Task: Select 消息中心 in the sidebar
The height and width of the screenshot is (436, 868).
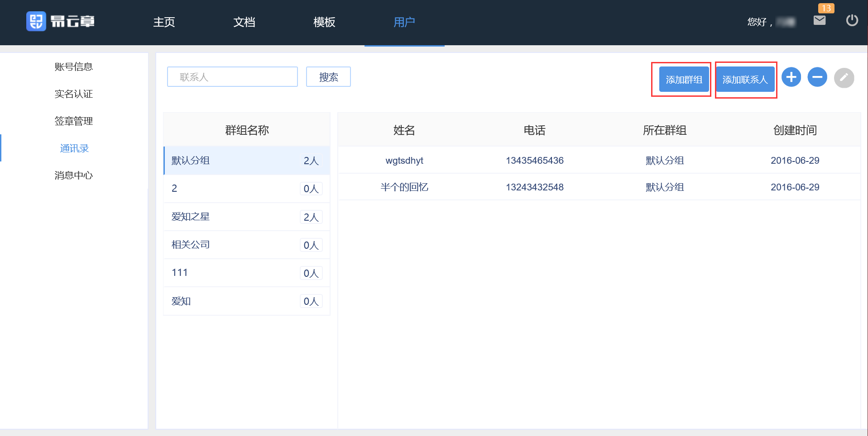Action: [74, 175]
